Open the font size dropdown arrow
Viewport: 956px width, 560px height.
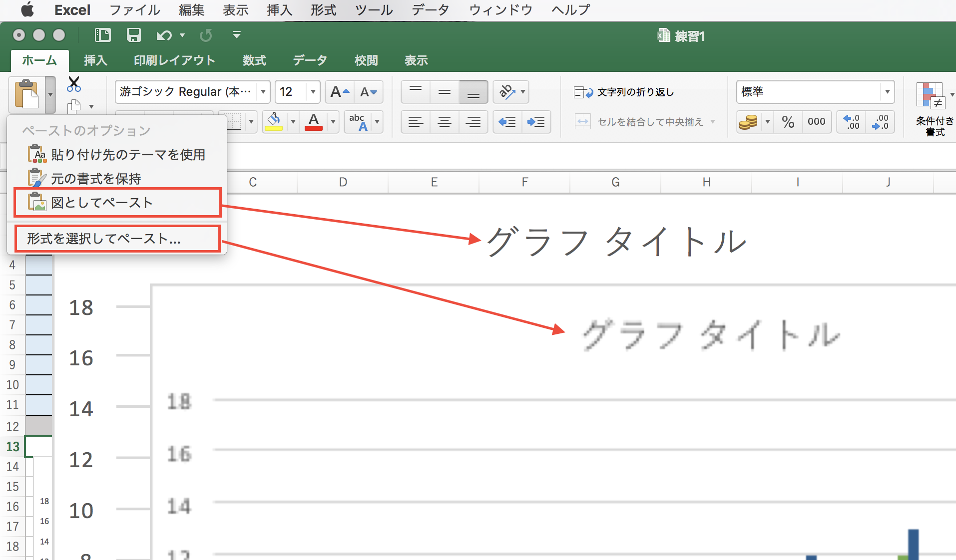coord(313,92)
